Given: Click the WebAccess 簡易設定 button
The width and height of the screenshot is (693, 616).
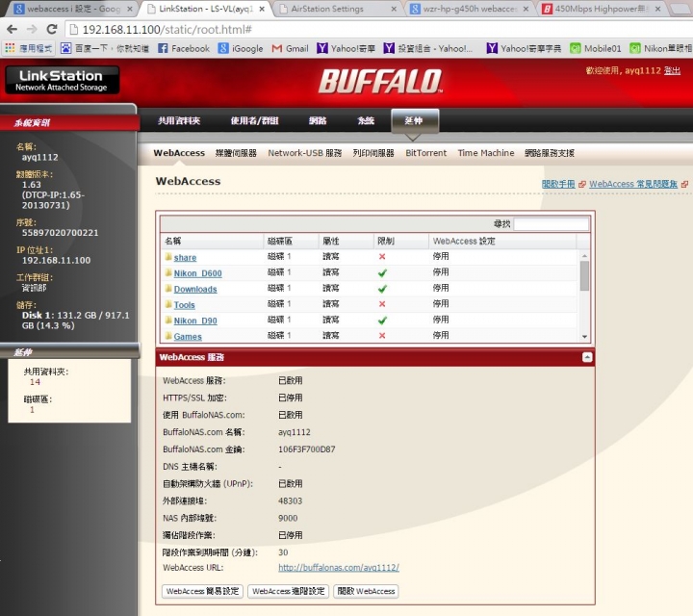Looking at the screenshot, I should (x=202, y=591).
